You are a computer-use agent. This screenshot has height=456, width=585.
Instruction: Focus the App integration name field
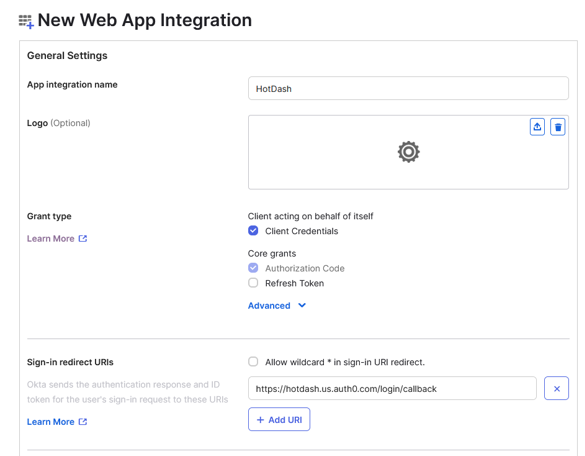coord(408,88)
